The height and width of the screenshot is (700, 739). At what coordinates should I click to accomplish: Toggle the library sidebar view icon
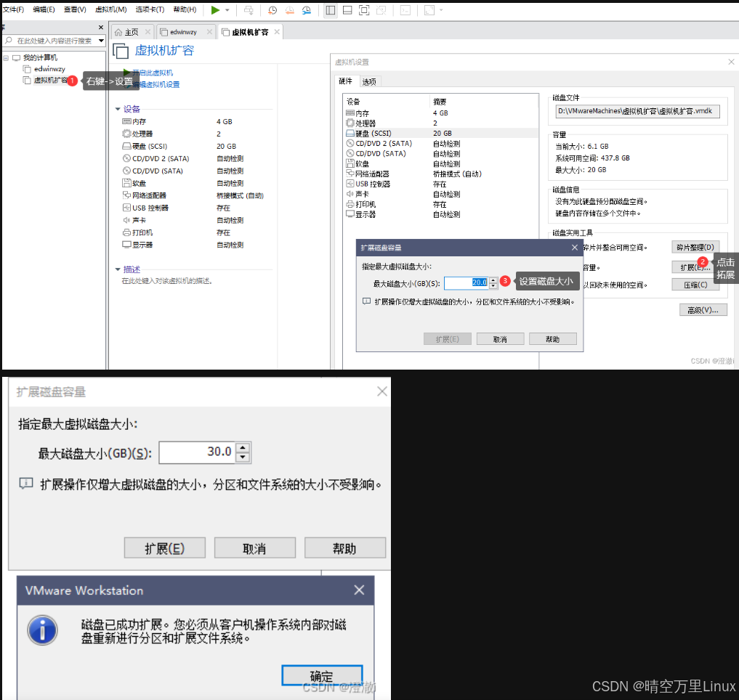click(x=331, y=10)
